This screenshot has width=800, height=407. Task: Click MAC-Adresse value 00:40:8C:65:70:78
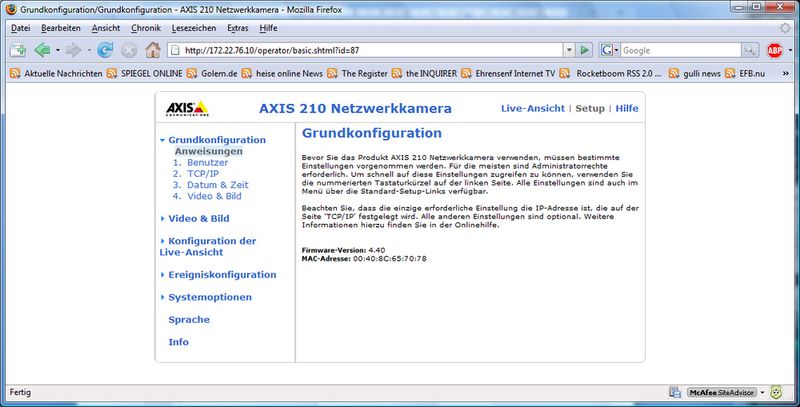point(390,259)
